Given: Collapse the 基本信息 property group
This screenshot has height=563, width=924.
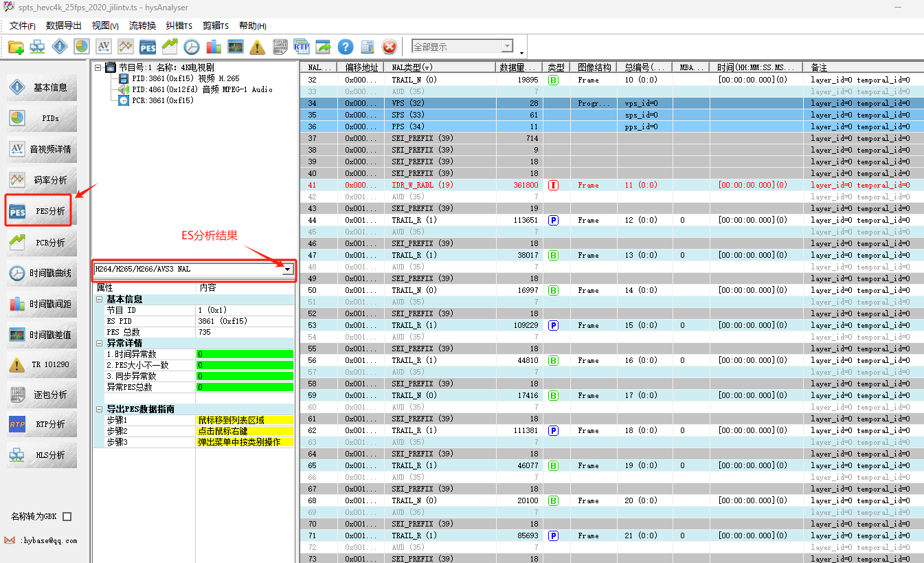Looking at the screenshot, I should pos(100,300).
